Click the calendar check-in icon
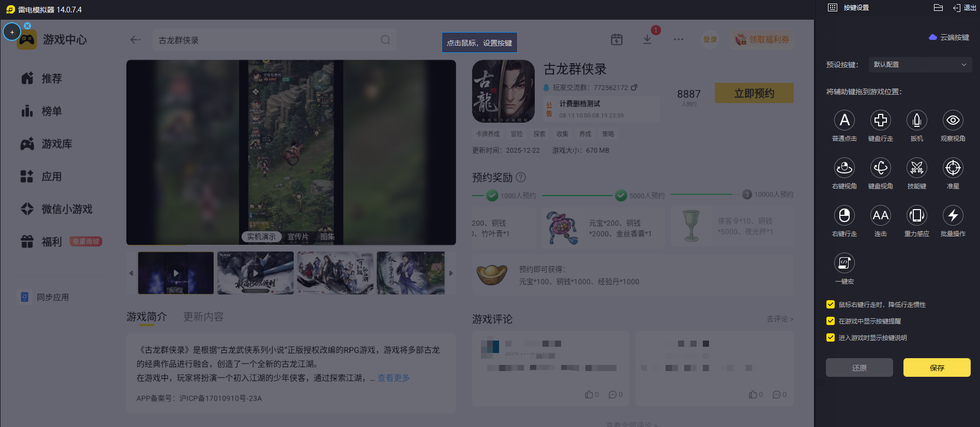The width and height of the screenshot is (980, 427). pyautogui.click(x=616, y=39)
